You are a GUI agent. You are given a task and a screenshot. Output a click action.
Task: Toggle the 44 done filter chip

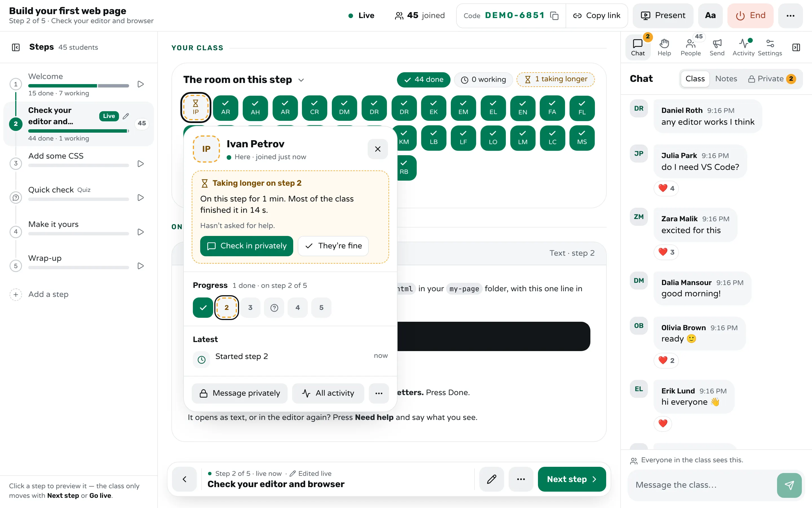click(x=423, y=80)
